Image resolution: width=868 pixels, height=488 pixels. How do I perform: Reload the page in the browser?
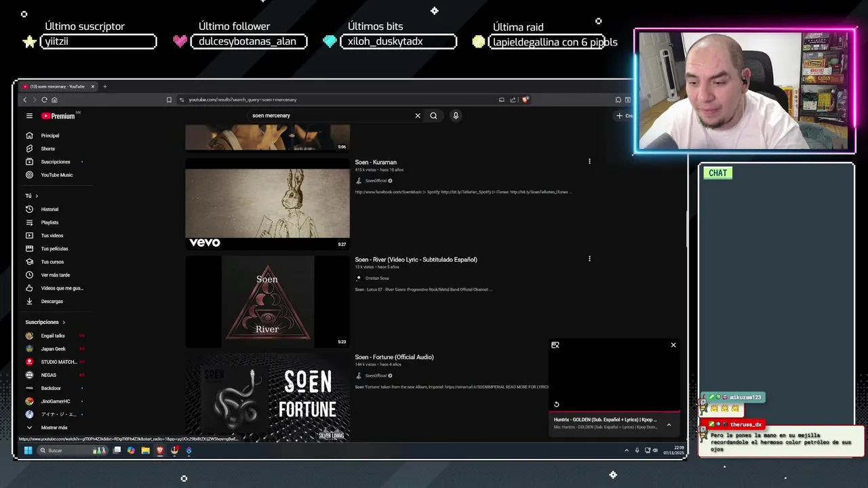coord(44,100)
